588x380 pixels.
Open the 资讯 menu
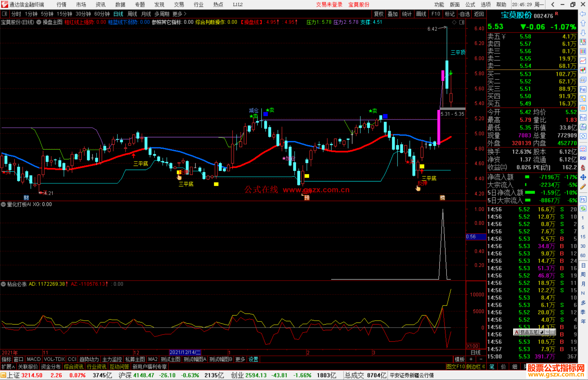click(100, 5)
